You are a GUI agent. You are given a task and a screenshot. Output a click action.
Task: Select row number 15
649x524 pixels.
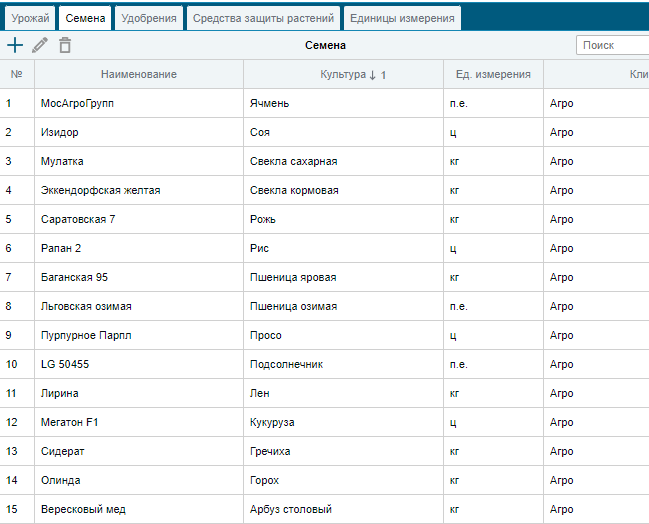point(12,509)
